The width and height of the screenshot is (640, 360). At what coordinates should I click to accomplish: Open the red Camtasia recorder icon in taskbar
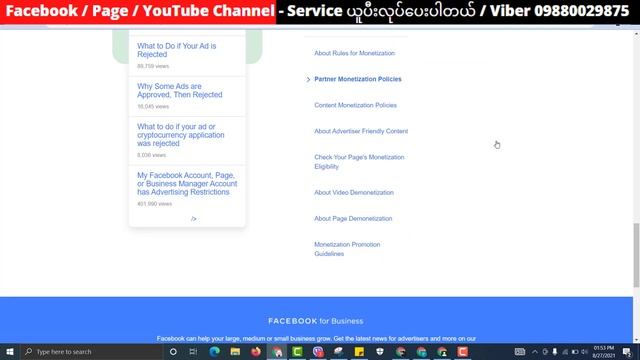462,352
